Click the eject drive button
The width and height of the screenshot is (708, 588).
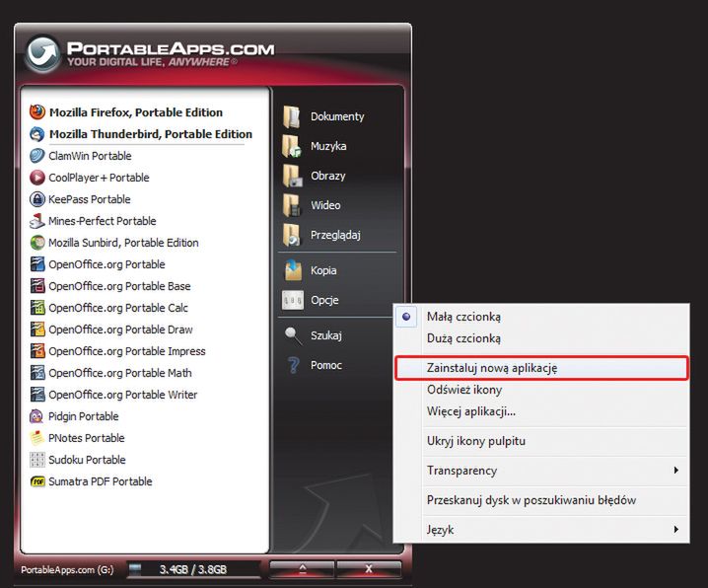[x=302, y=568]
